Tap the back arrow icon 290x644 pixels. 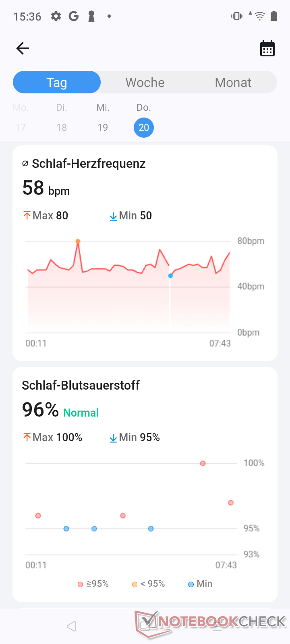(23, 49)
